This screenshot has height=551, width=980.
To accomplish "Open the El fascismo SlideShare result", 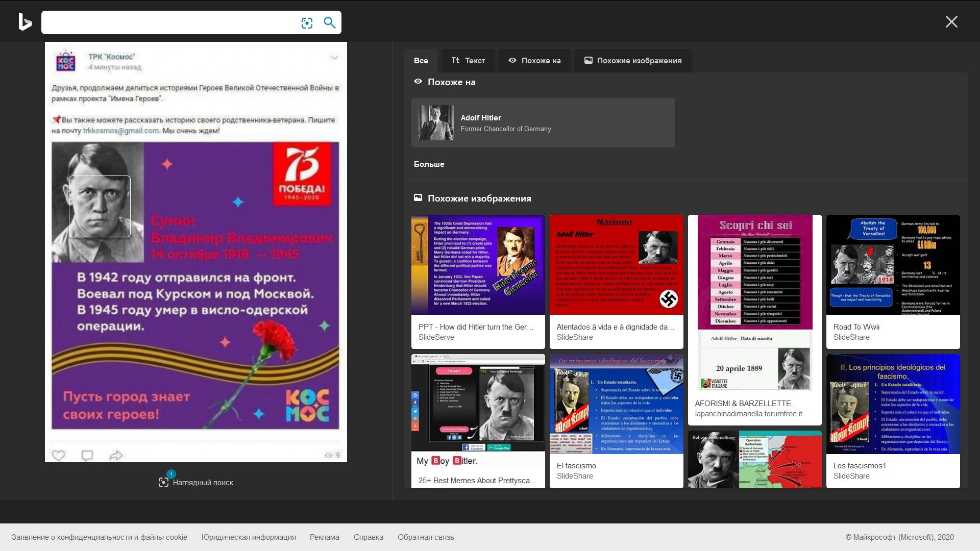I will 616,404.
